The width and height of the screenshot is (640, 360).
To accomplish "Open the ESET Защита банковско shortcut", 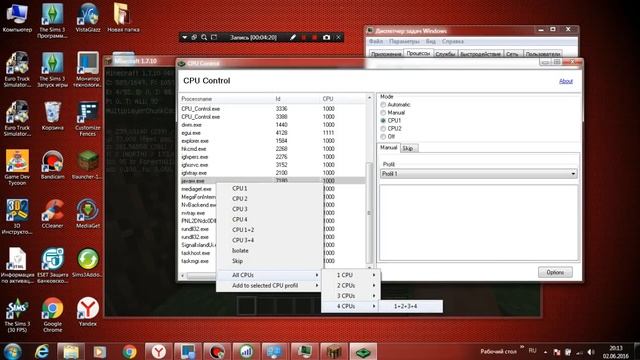I will point(52,266).
